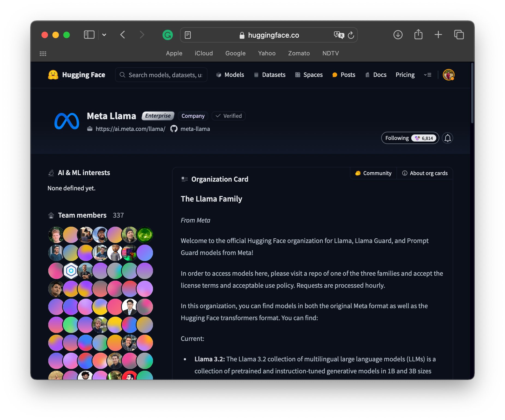Image resolution: width=505 pixels, height=420 pixels.
Task: Go back to the previous page
Action: (x=123, y=35)
